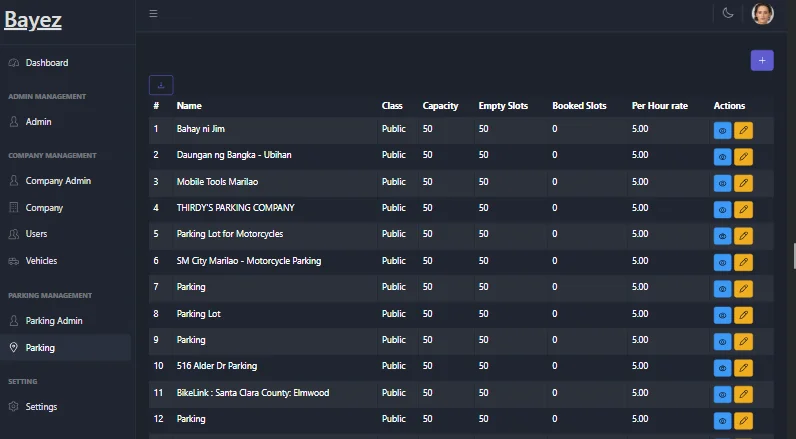796x439 pixels.
Task: Edit THIRDY'S PARKING COMPANY entry
Action: (x=743, y=209)
